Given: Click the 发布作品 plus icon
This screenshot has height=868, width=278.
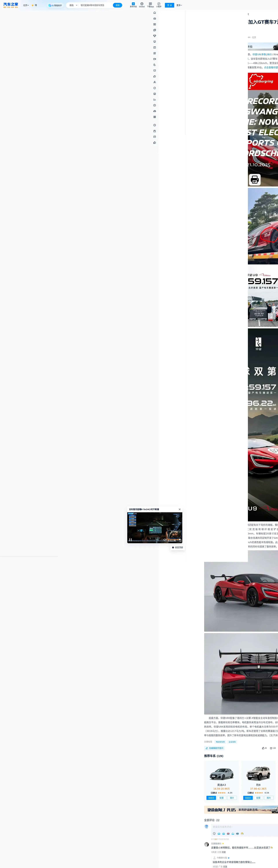Looking at the screenshot, I should [x=133, y=4].
